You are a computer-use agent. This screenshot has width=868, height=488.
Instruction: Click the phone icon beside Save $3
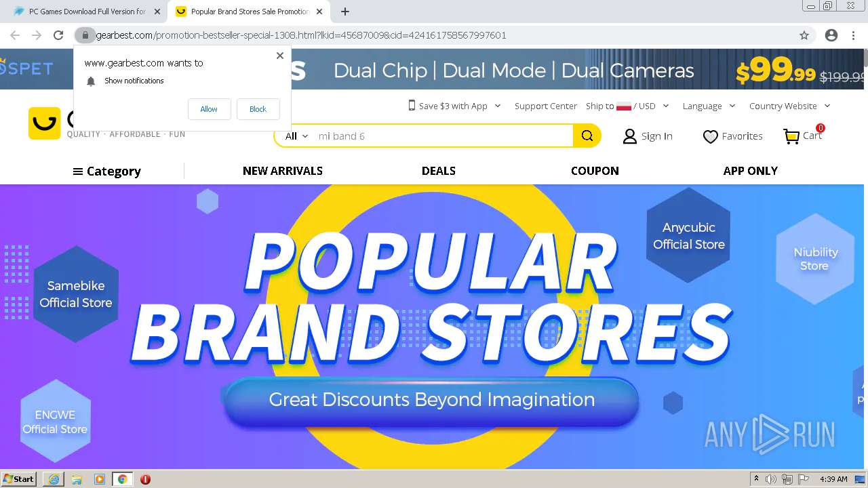click(x=412, y=106)
